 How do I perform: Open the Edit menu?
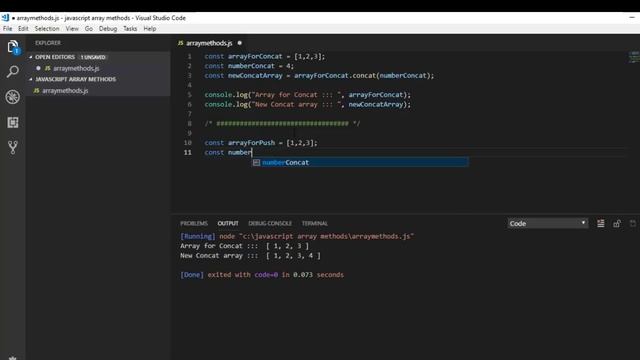pyautogui.click(x=23, y=29)
